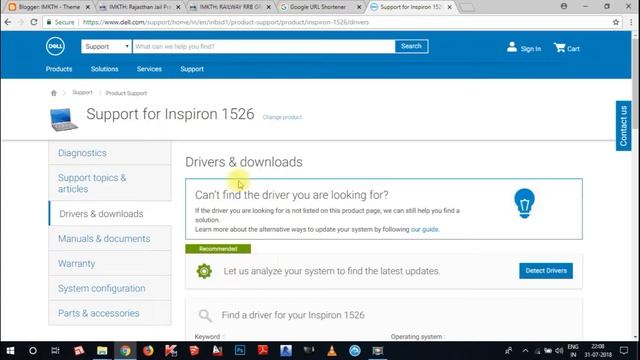Open the Products menu
Image resolution: width=640 pixels, height=360 pixels.
[59, 69]
